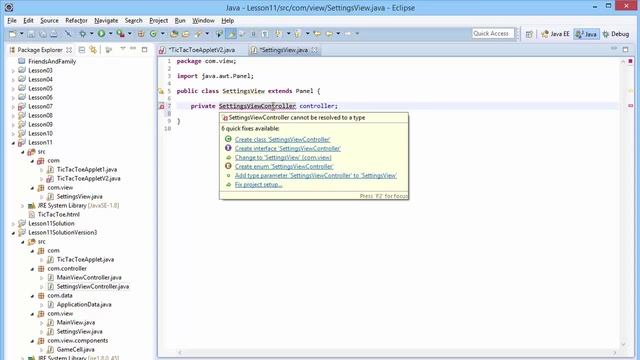Open the Refactor menu

pyautogui.click(x=76, y=20)
